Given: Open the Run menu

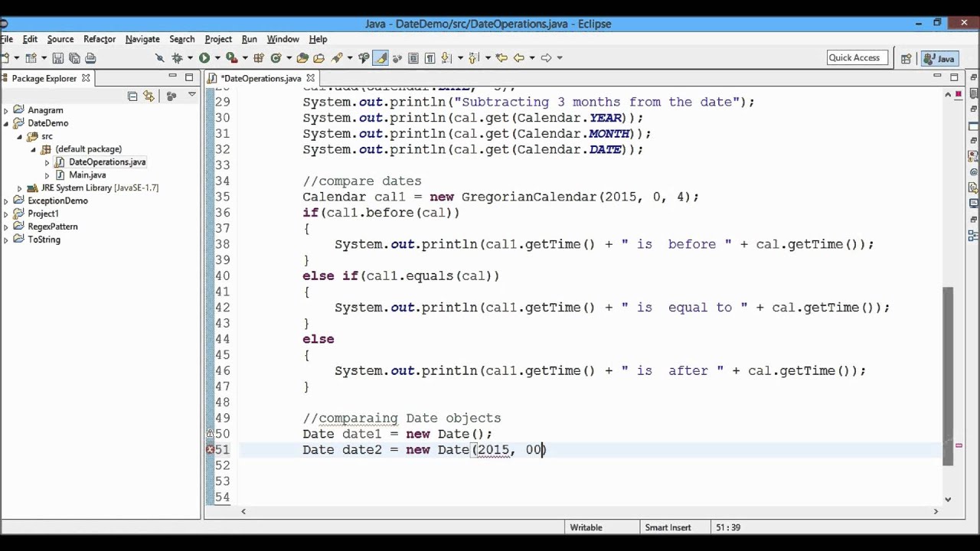Looking at the screenshot, I should click(250, 39).
